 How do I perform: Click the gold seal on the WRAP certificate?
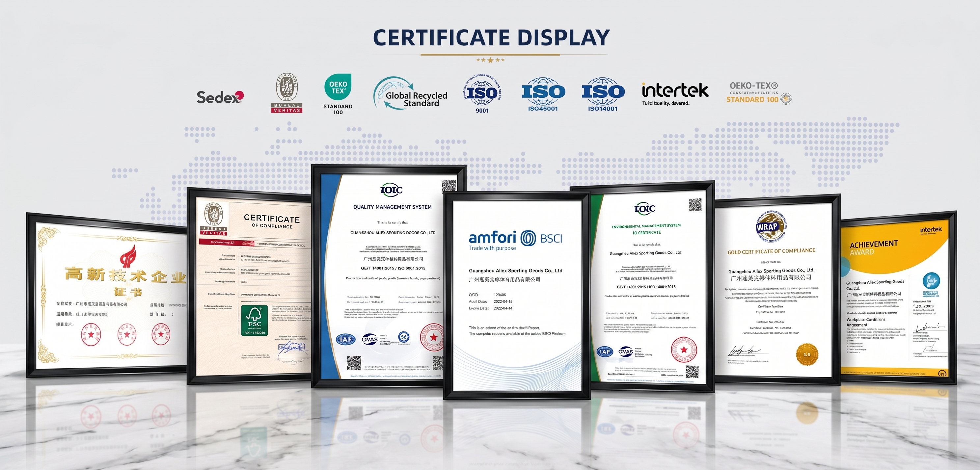pos(807,354)
